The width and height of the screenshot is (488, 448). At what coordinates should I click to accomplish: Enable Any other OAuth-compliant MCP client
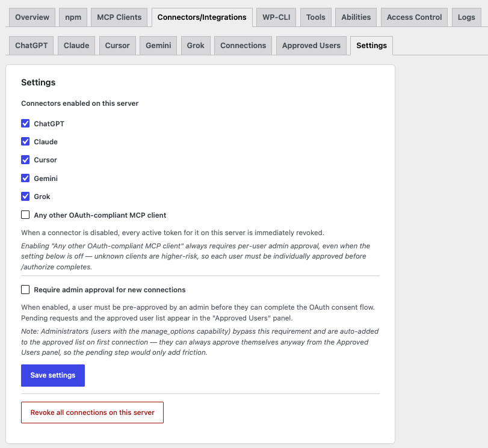[x=25, y=215]
